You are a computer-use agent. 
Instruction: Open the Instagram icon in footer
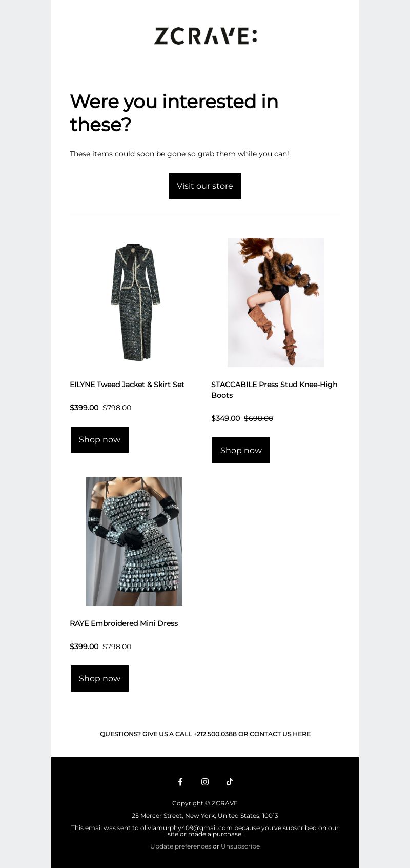(x=205, y=782)
